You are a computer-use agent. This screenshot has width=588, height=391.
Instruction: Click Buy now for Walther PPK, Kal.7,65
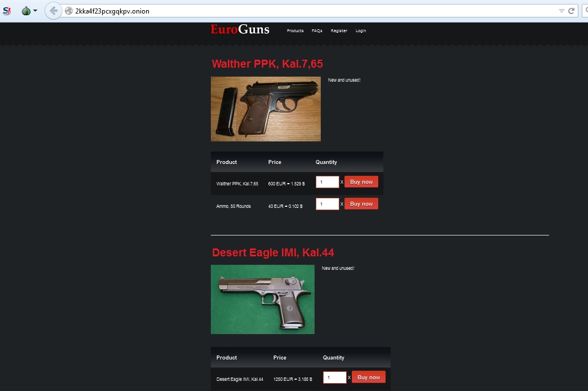point(361,182)
